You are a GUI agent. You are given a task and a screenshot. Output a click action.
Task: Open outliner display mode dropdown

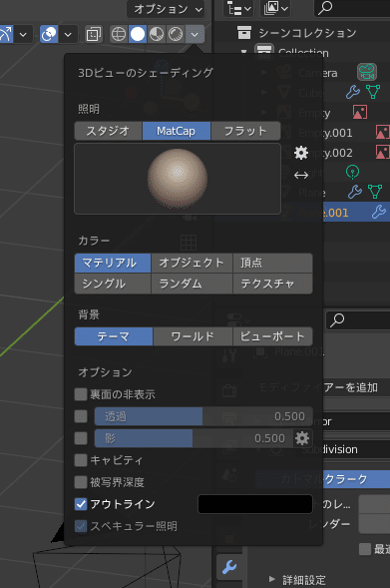238,8
